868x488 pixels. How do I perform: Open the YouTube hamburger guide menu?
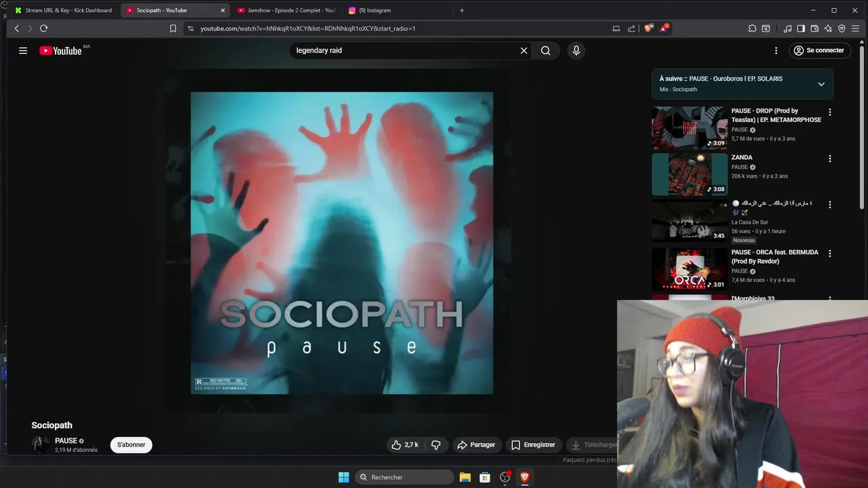pyautogui.click(x=23, y=50)
